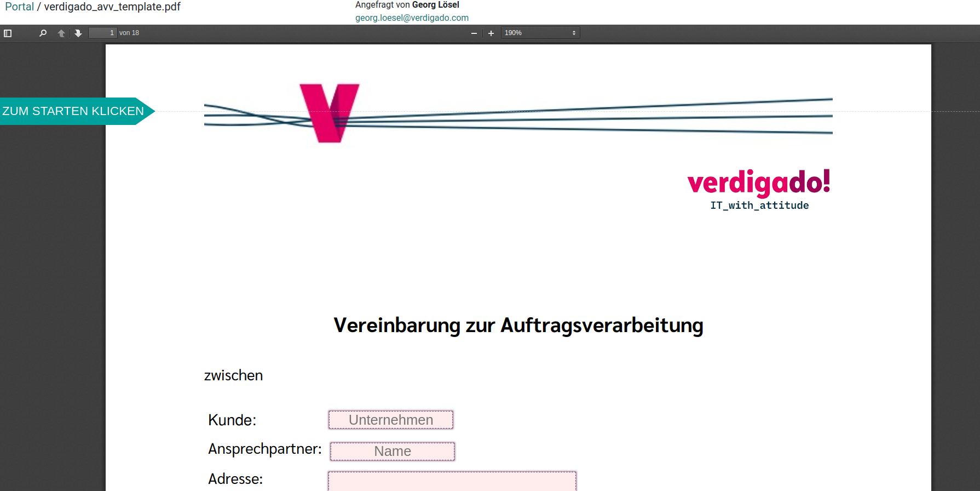
Task: Click the verdigado! logo
Action: [x=759, y=182]
